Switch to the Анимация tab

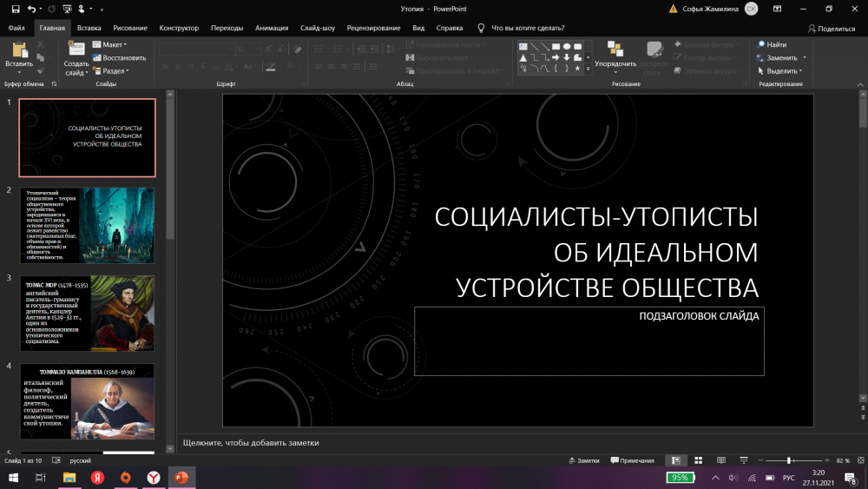pyautogui.click(x=272, y=28)
